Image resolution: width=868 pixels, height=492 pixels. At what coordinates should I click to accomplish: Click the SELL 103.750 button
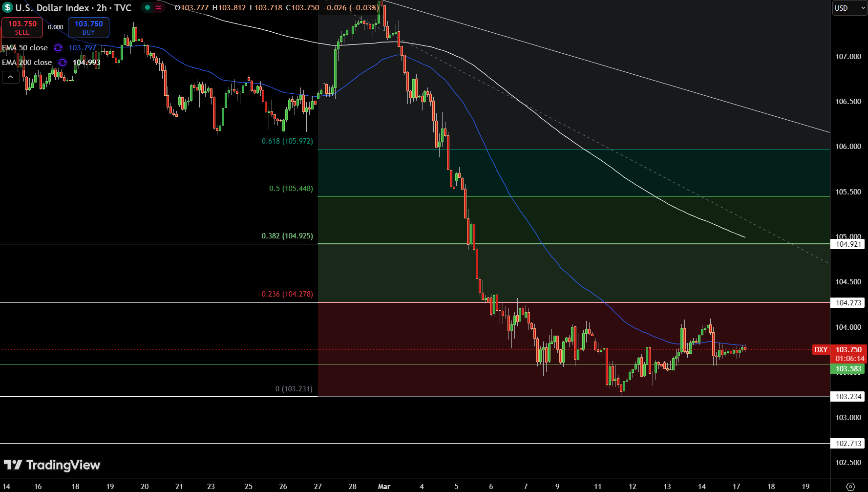click(x=22, y=28)
